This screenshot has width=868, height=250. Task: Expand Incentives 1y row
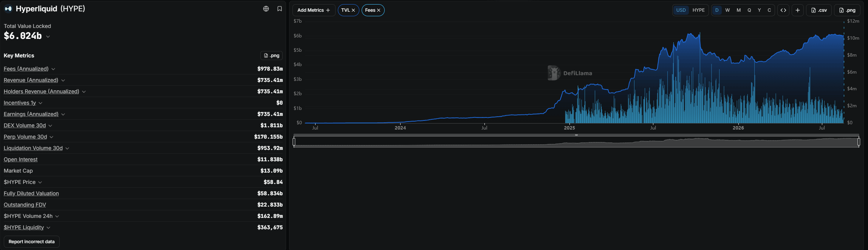(40, 103)
